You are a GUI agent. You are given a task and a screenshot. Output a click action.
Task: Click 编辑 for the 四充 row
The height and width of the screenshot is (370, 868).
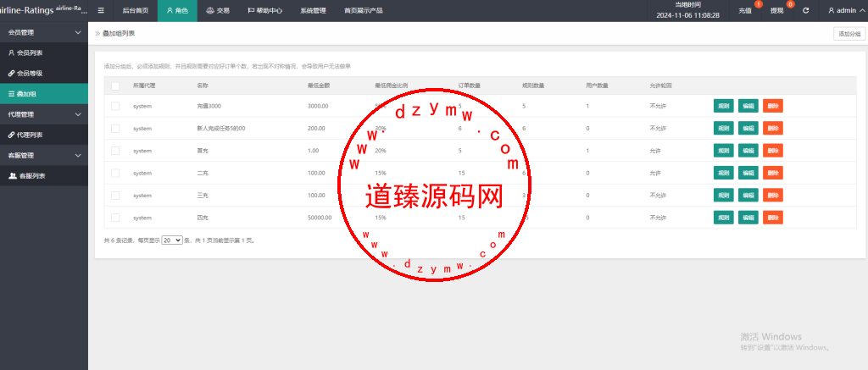coord(748,218)
